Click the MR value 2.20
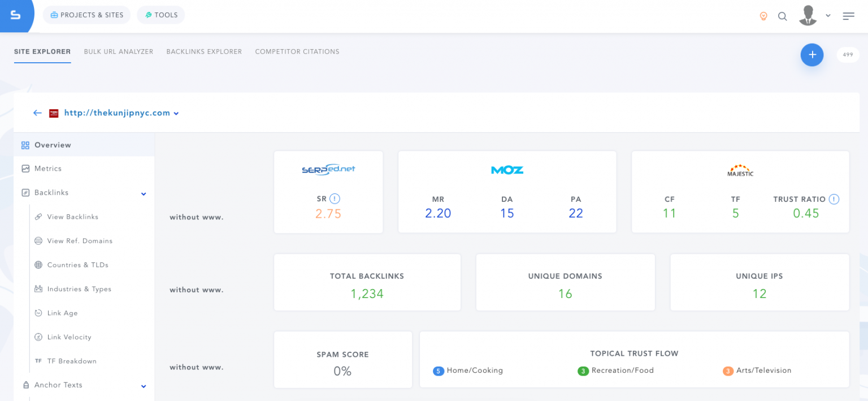868x401 pixels. coord(438,213)
